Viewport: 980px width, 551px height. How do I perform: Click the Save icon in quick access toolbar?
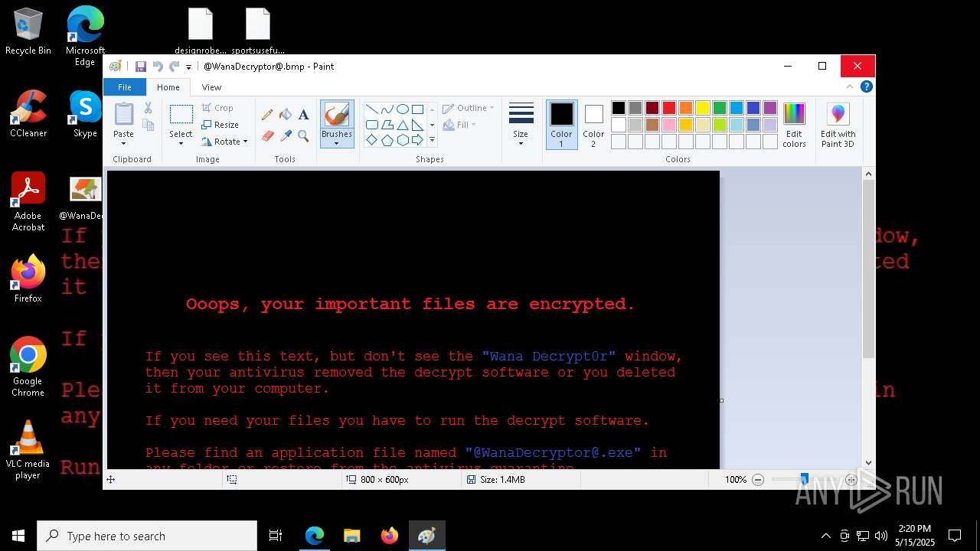[x=141, y=67]
